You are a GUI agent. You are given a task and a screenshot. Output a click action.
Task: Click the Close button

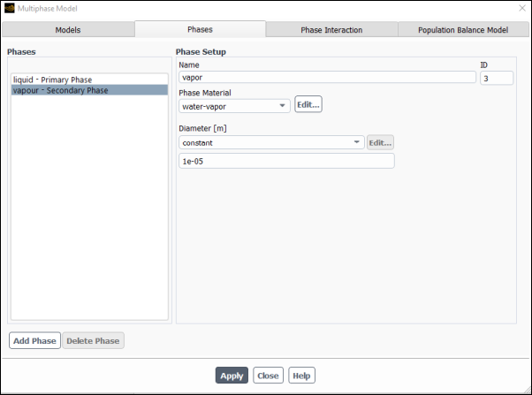pos(268,376)
